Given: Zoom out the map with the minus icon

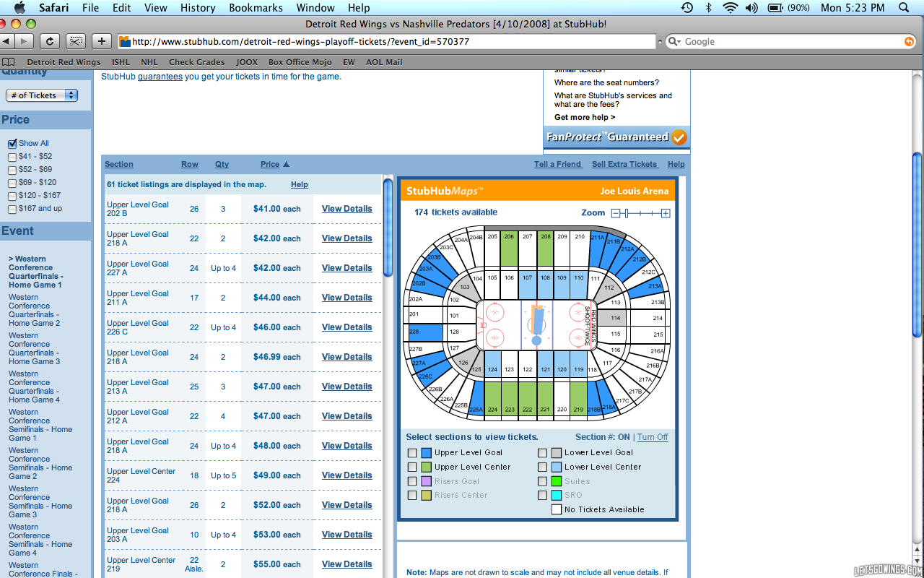Looking at the screenshot, I should (x=616, y=213).
